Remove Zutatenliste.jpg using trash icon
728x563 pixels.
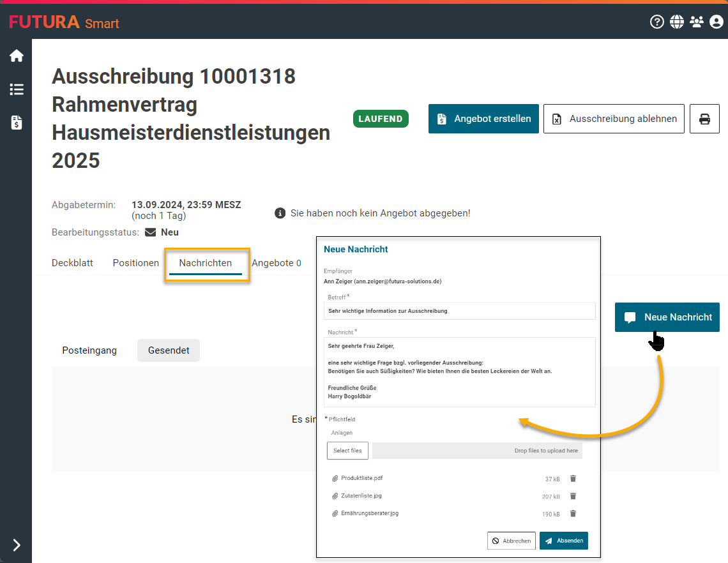tap(573, 496)
